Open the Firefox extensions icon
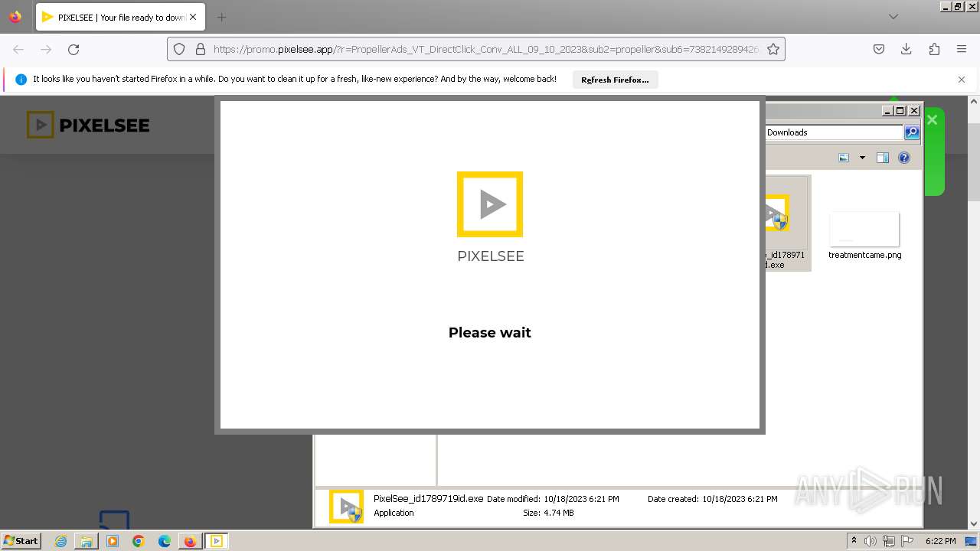This screenshot has width=980, height=551. [x=934, y=49]
